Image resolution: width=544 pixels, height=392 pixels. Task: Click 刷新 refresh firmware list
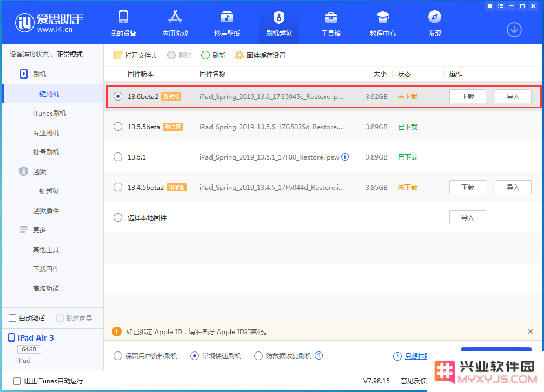click(x=214, y=56)
